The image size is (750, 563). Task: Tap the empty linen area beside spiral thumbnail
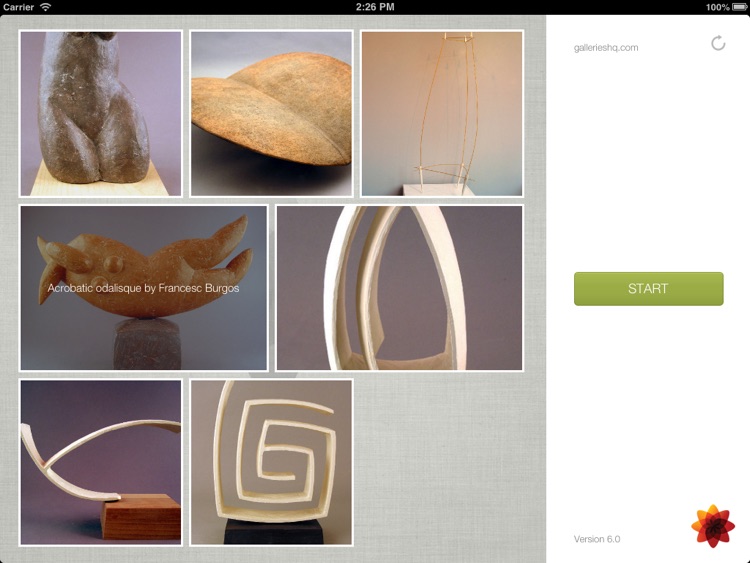450,463
